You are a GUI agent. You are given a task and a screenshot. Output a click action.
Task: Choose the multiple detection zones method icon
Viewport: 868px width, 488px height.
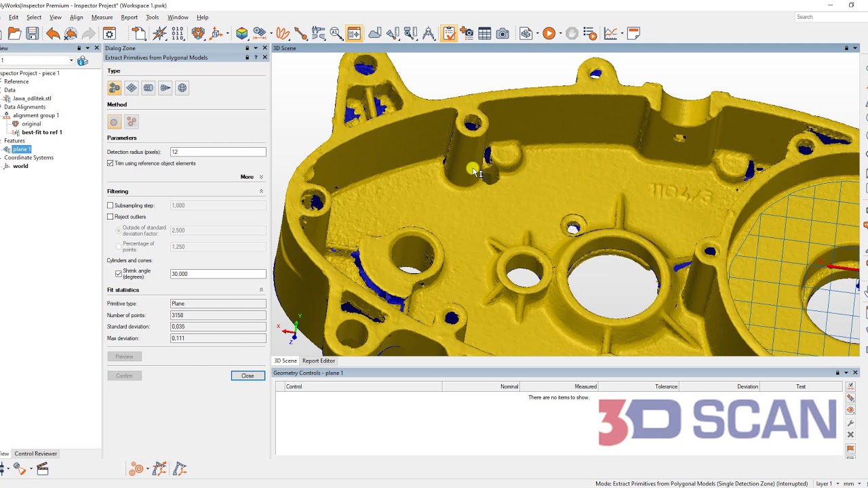point(132,121)
